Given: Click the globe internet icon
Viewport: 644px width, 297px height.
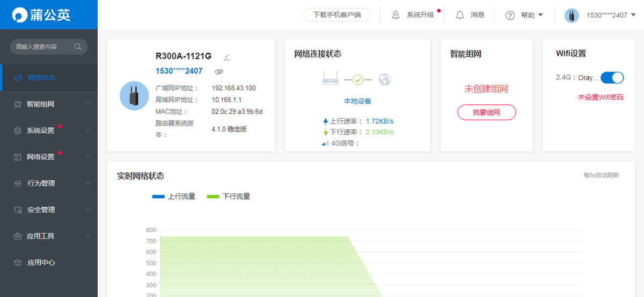Looking at the screenshot, I should point(385,79).
